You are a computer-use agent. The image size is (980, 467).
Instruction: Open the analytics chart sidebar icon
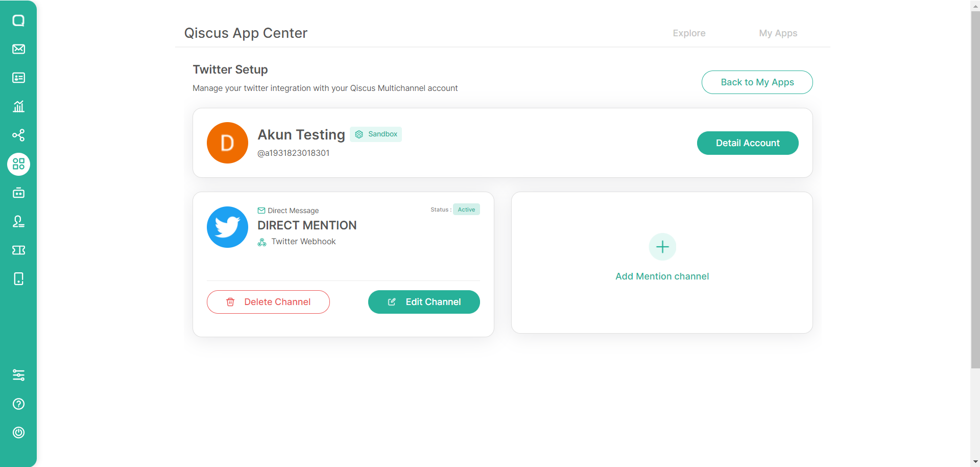tap(18, 106)
